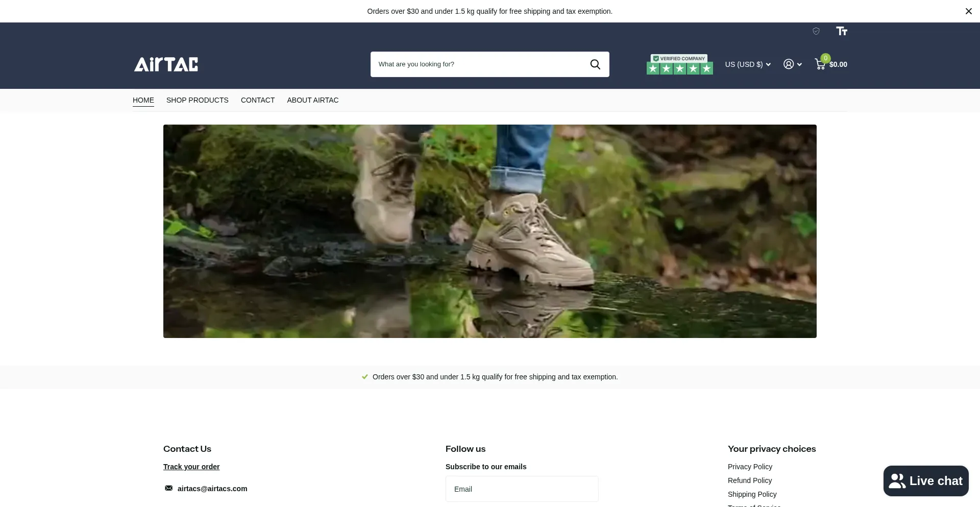The image size is (980, 507).
Task: Click the search magnifier icon
Action: [x=595, y=64]
